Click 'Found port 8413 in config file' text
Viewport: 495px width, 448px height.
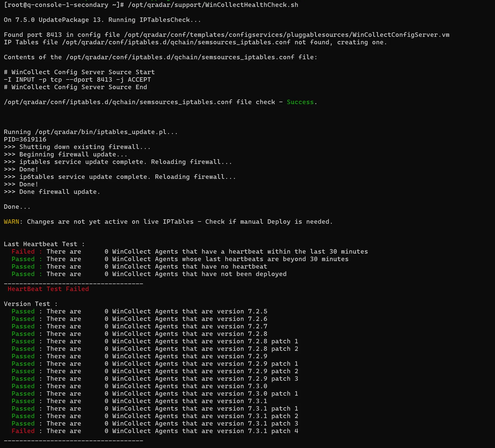[62, 35]
